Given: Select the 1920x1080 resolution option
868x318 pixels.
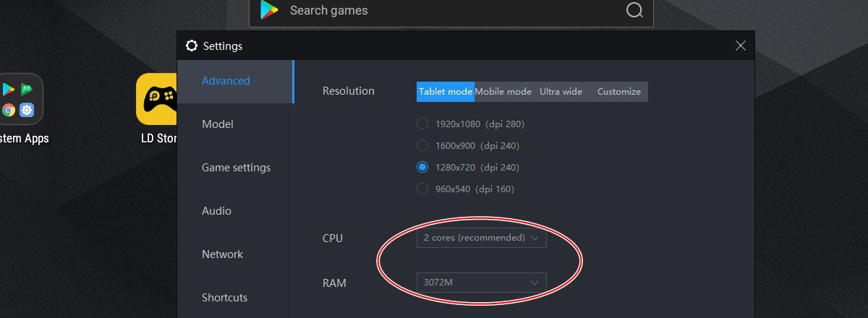Looking at the screenshot, I should pyautogui.click(x=422, y=124).
